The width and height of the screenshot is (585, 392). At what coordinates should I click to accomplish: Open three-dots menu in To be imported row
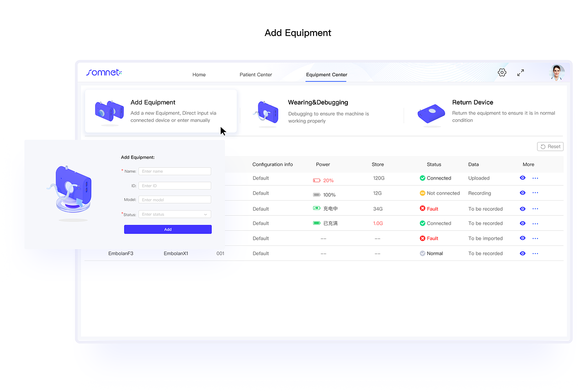[535, 238]
